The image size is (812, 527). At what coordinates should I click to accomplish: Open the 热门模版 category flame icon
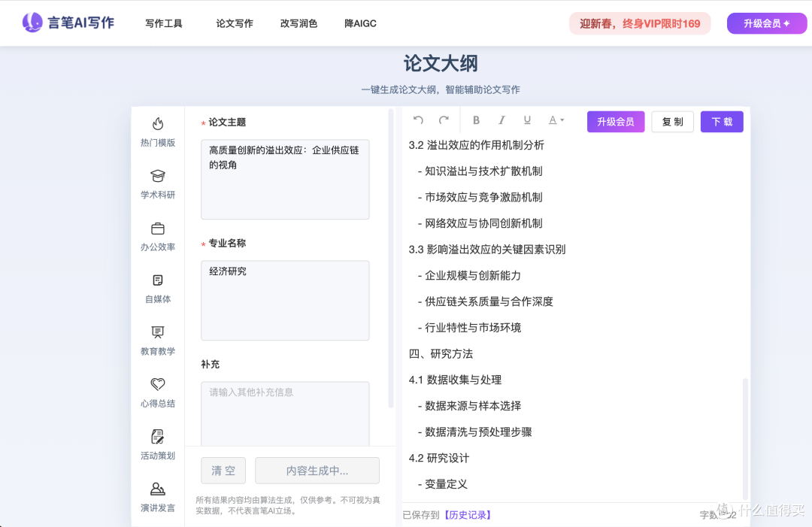pyautogui.click(x=158, y=124)
